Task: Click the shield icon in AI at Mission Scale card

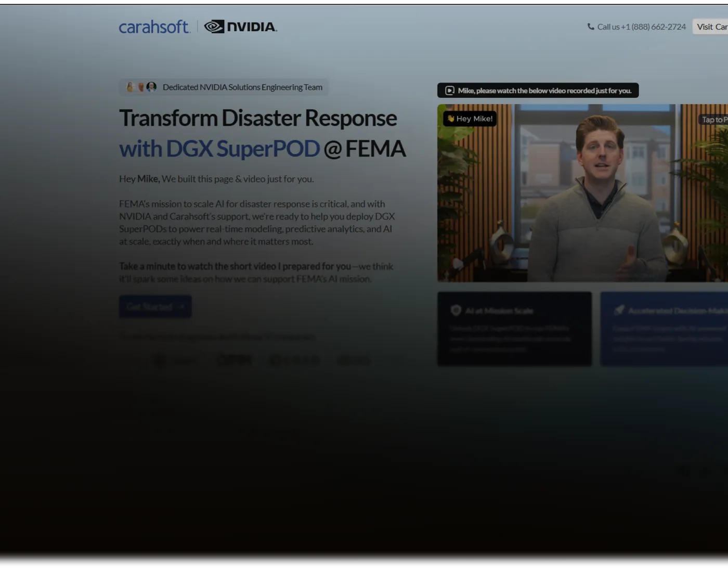Action: (456, 311)
